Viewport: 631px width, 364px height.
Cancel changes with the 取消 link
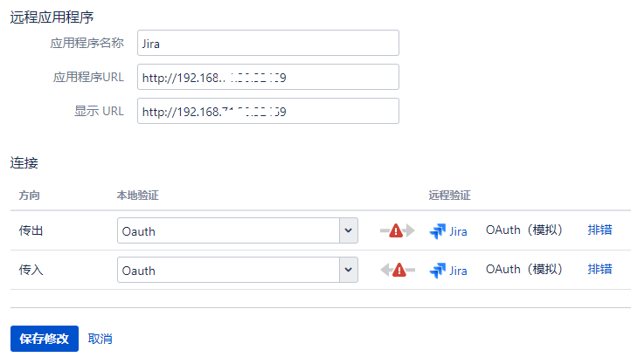[x=101, y=339]
